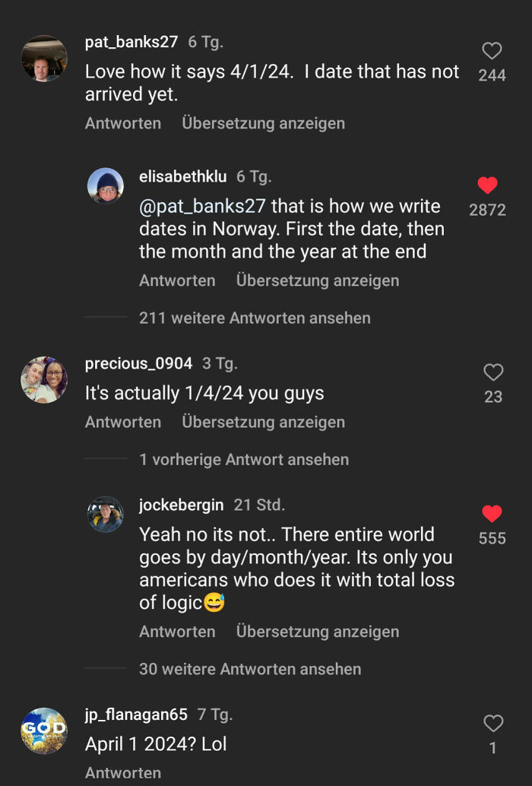Like pat_banks27's comment via heart icon

[492, 51]
